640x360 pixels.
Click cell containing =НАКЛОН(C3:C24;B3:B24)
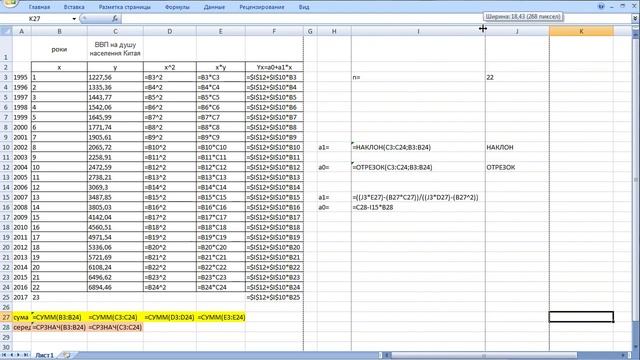(418, 147)
